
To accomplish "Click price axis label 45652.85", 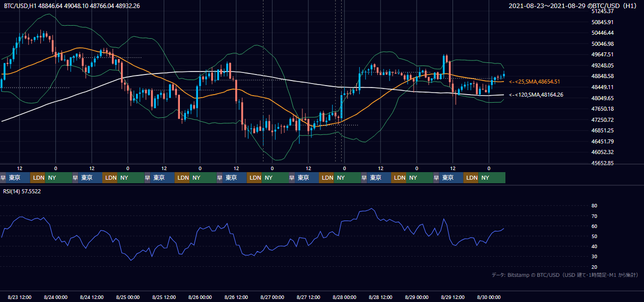I will click(x=602, y=163).
